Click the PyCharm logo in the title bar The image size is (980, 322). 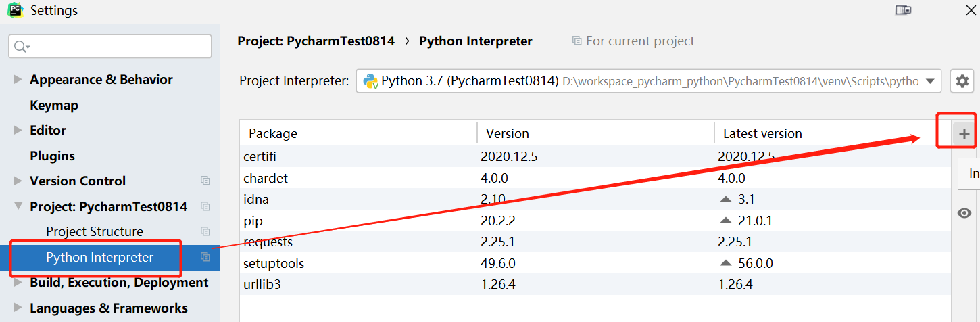tap(15, 10)
